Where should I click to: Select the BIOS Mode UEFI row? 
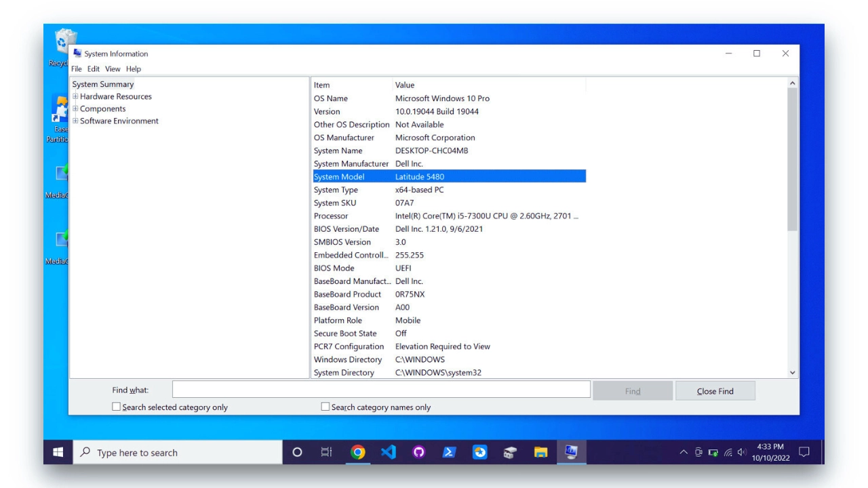(449, 268)
